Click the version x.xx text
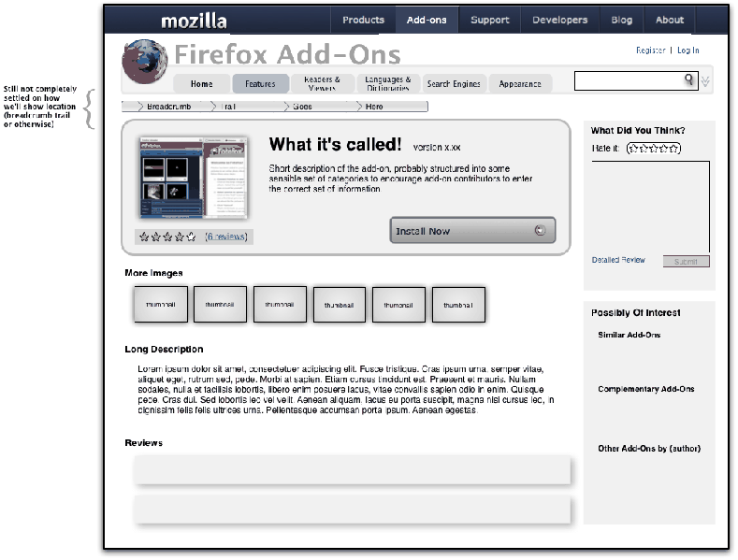 click(x=437, y=148)
